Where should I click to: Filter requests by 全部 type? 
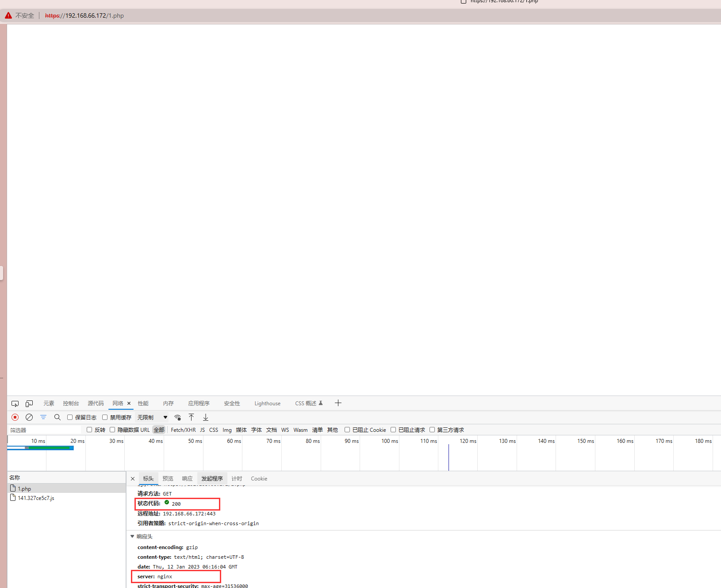point(159,430)
